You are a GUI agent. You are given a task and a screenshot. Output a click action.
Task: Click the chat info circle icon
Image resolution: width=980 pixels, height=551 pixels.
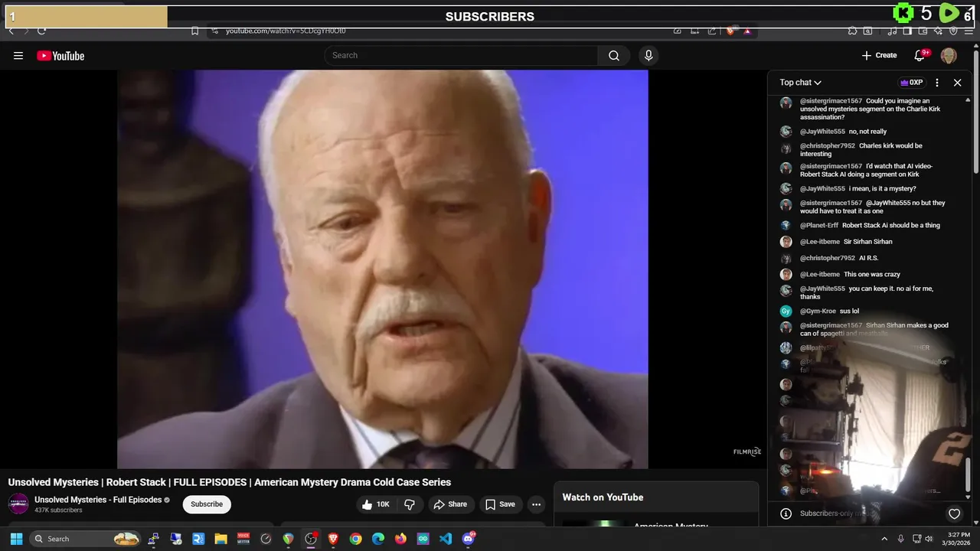point(786,514)
